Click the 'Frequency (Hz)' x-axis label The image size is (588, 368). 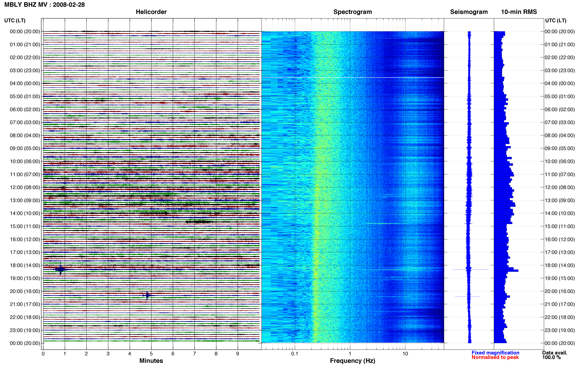[352, 361]
